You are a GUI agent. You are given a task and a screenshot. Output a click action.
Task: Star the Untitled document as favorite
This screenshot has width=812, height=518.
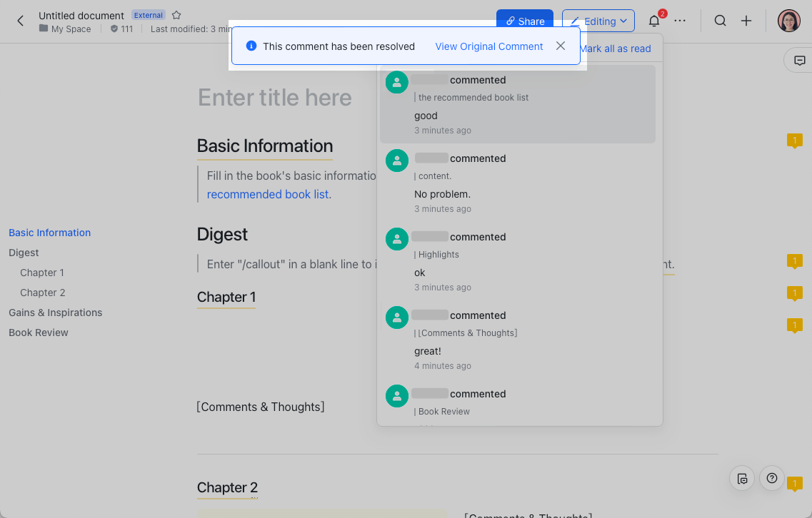point(176,15)
